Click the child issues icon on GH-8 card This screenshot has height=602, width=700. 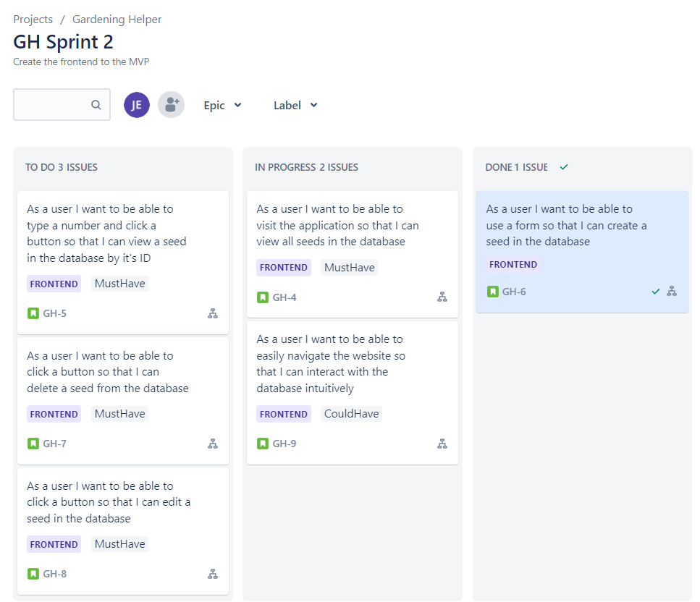pyautogui.click(x=213, y=574)
